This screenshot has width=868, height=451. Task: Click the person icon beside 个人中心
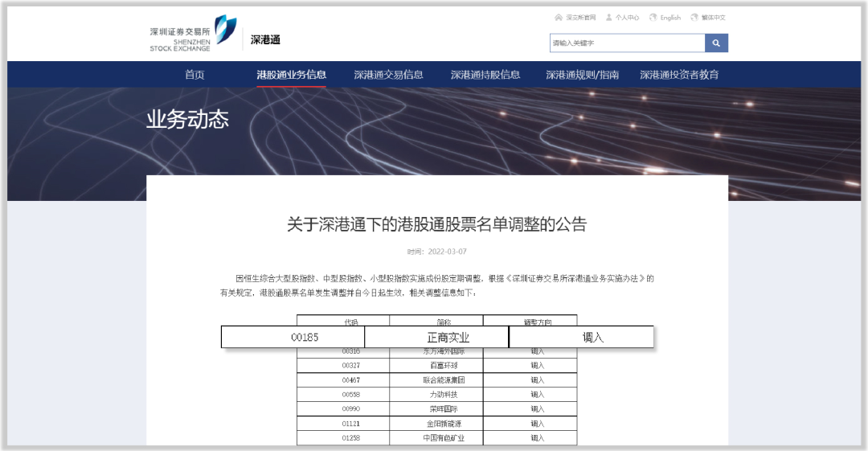click(x=609, y=17)
